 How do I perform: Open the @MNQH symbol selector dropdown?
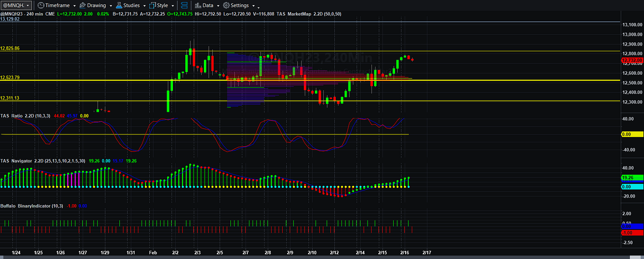(16, 5)
